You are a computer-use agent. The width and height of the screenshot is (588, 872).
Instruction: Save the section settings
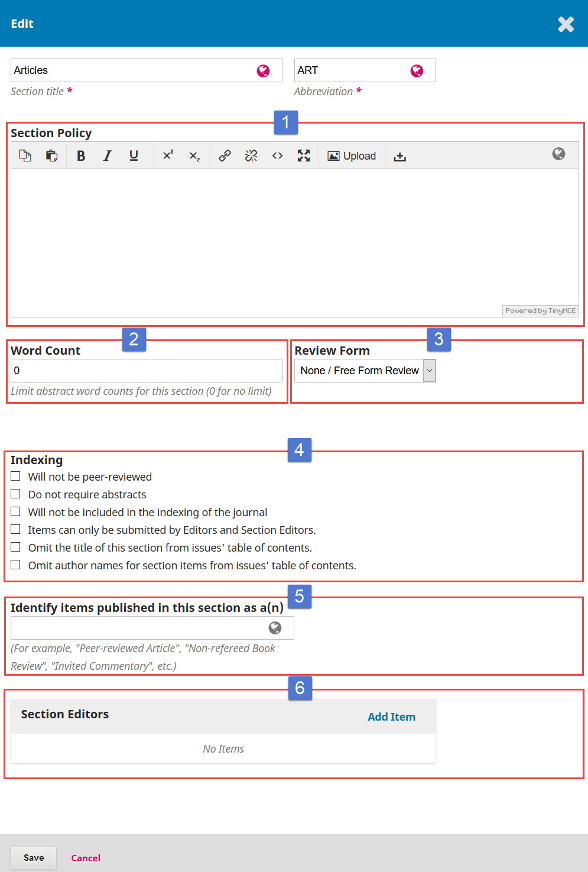coord(33,857)
